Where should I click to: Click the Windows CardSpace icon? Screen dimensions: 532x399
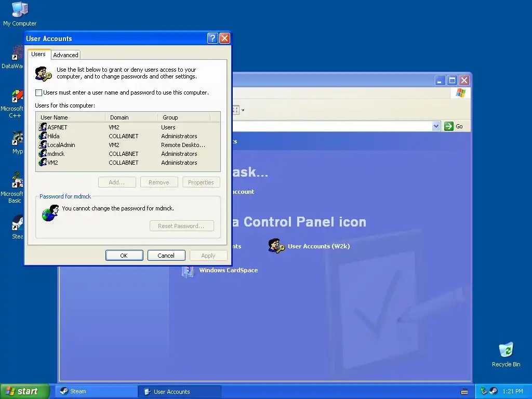click(x=188, y=271)
